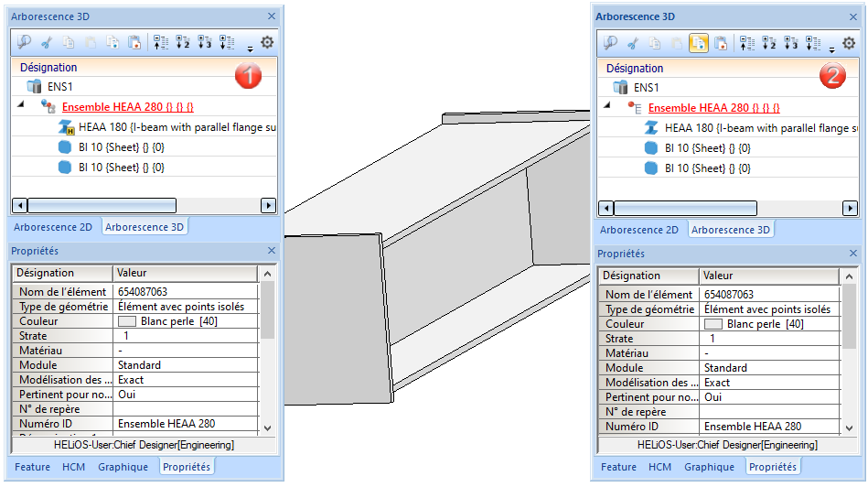868x487 pixels.
Task: Click the search magnifier in right Arborescence toolbar
Action: pos(611,43)
